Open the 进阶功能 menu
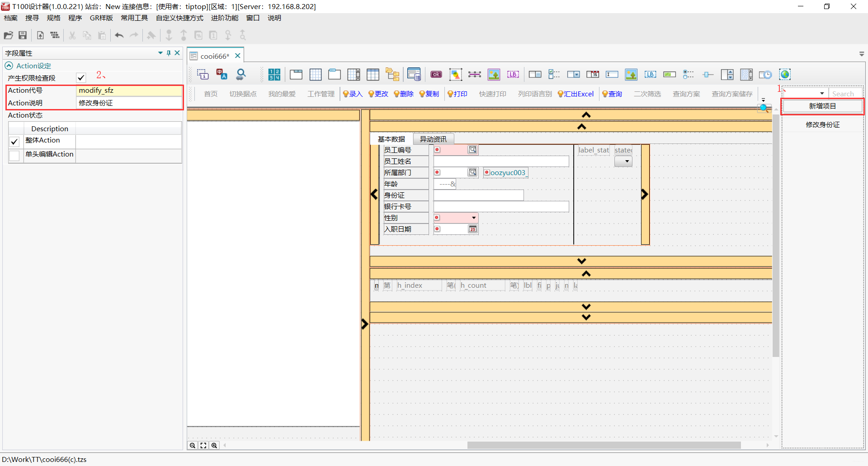 point(225,18)
